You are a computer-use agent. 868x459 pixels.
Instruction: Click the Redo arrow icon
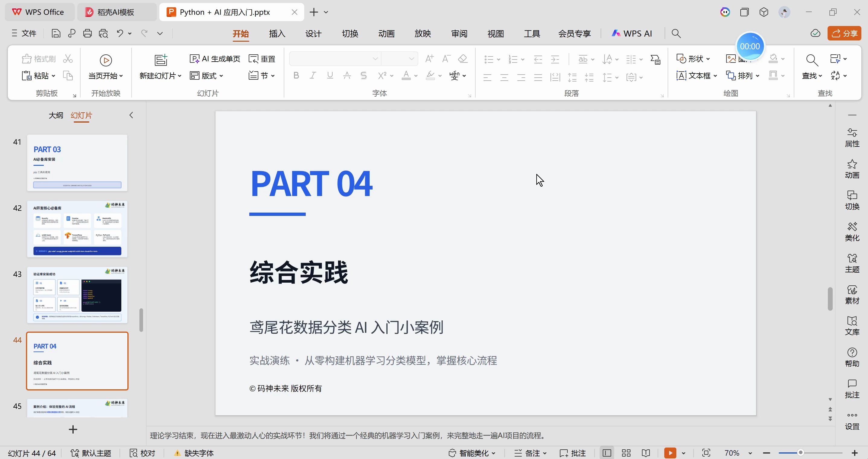tap(144, 34)
